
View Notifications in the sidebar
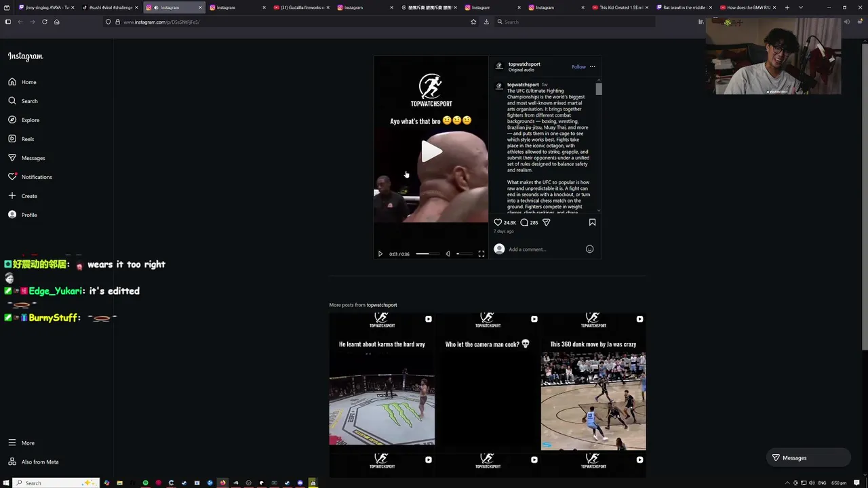click(30, 177)
